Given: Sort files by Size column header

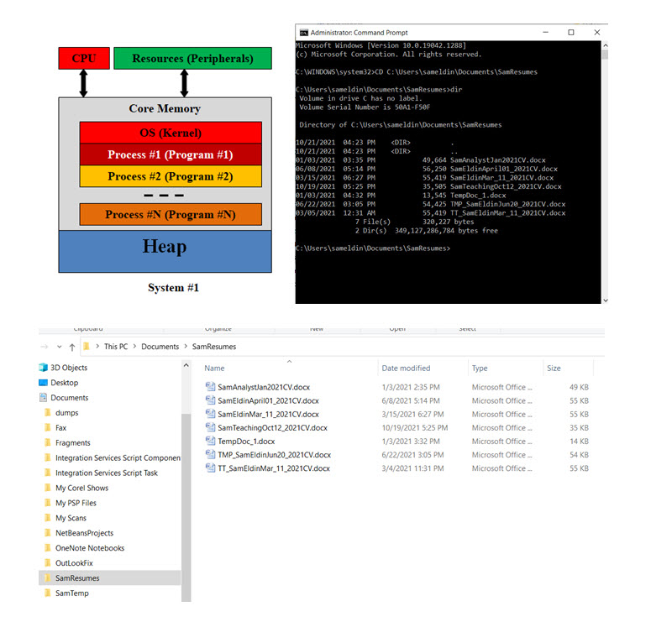Looking at the screenshot, I should pyautogui.click(x=554, y=368).
